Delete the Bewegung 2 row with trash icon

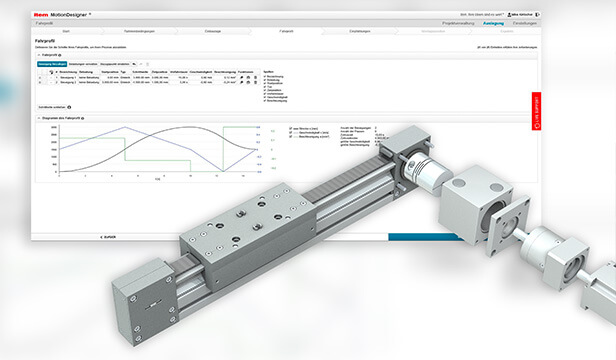point(255,83)
